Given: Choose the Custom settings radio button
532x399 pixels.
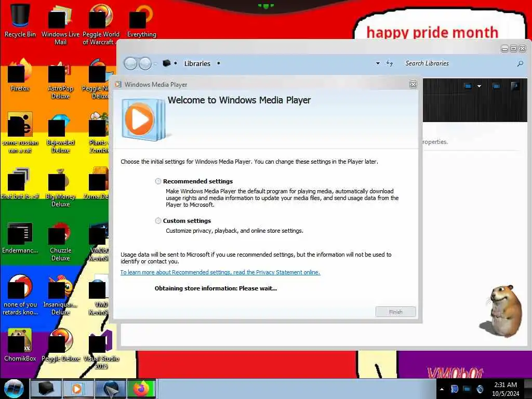Looking at the screenshot, I should point(158,221).
